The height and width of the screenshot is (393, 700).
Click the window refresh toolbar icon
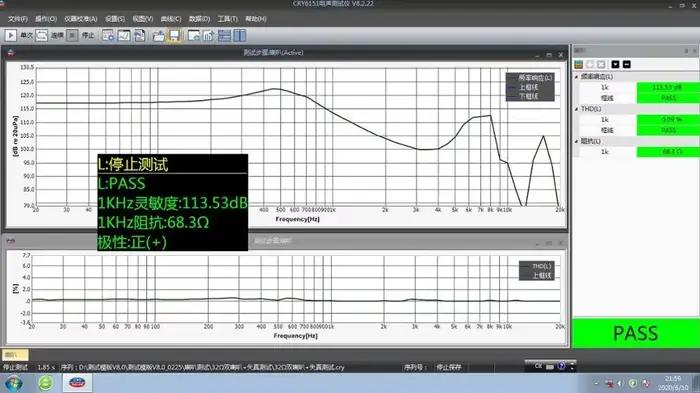point(194,35)
